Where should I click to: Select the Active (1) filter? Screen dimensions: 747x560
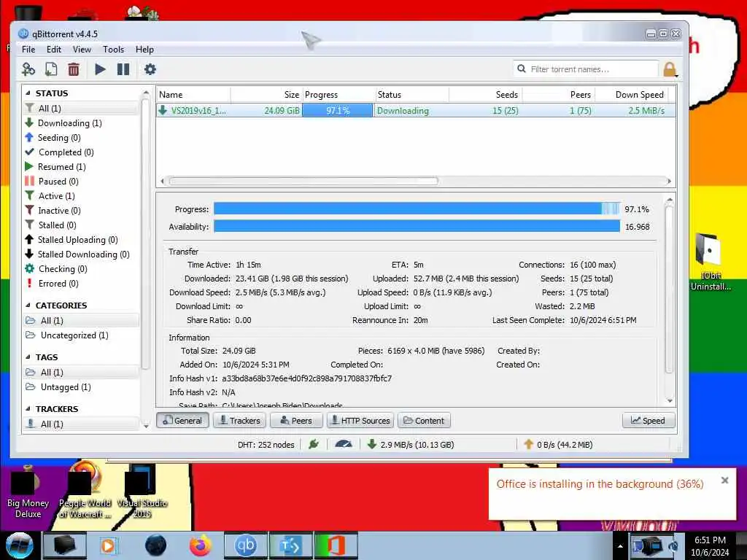point(81,196)
